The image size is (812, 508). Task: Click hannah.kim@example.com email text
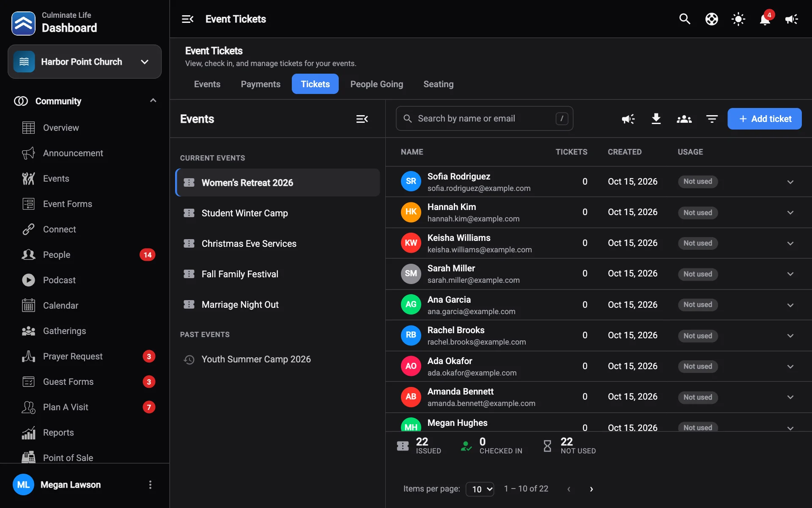(473, 219)
